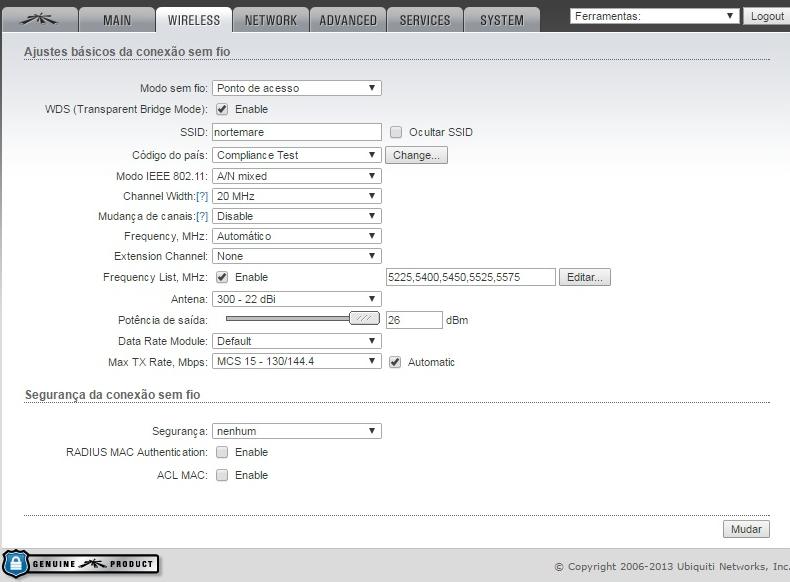Screen dimensions: 790x582
Task: Open Channel Width help link
Action: pos(202,196)
